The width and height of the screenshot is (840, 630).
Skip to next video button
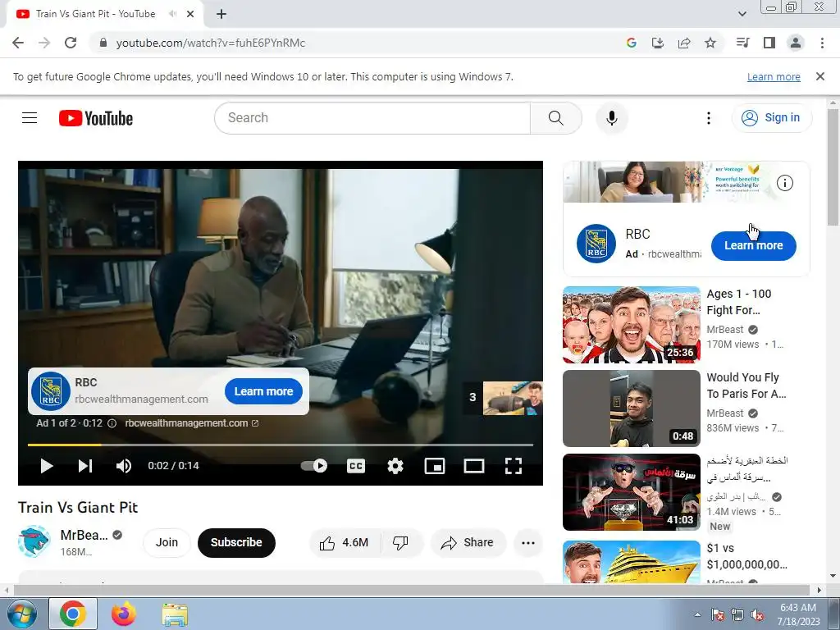(x=85, y=466)
